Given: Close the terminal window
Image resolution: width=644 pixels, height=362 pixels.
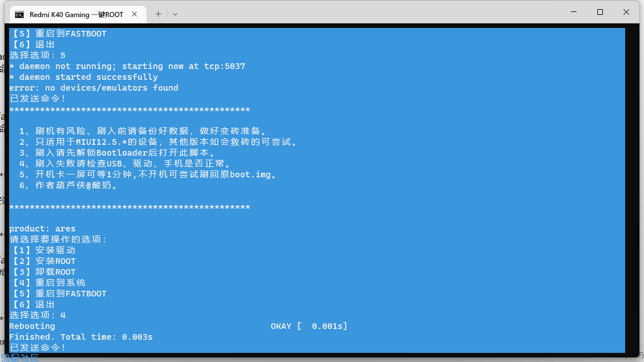Looking at the screenshot, I should [x=626, y=12].
